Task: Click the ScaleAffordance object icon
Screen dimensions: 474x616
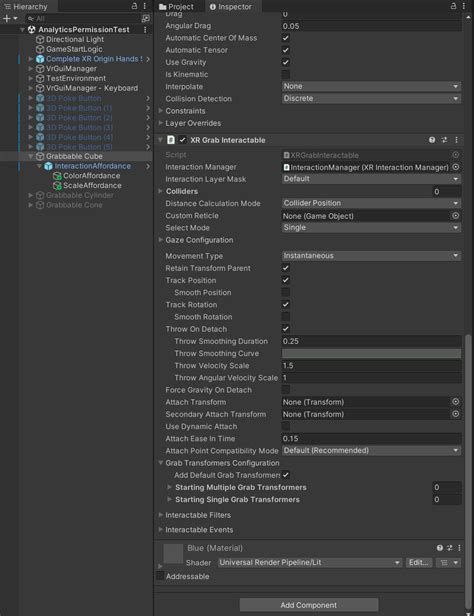Action: point(57,186)
